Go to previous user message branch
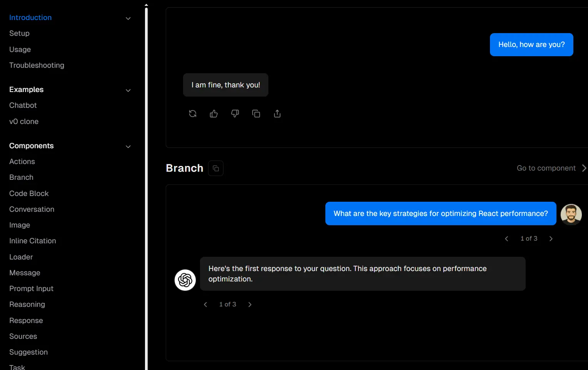This screenshot has height=370, width=588. pyautogui.click(x=506, y=239)
